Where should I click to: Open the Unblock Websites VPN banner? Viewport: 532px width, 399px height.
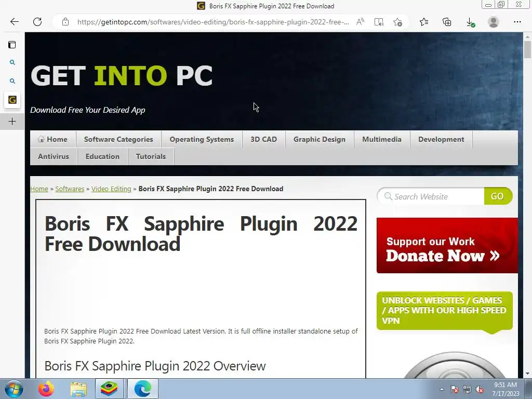click(445, 311)
